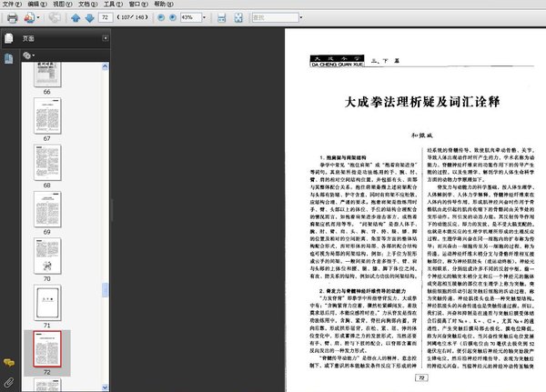Select the page 67 thumbnail

(x=47, y=116)
